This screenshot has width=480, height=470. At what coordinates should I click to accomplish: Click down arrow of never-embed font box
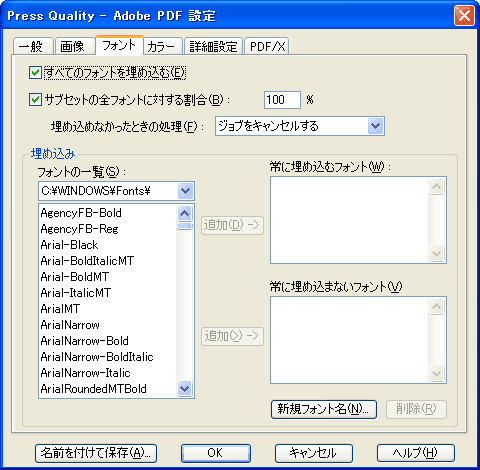(x=437, y=374)
